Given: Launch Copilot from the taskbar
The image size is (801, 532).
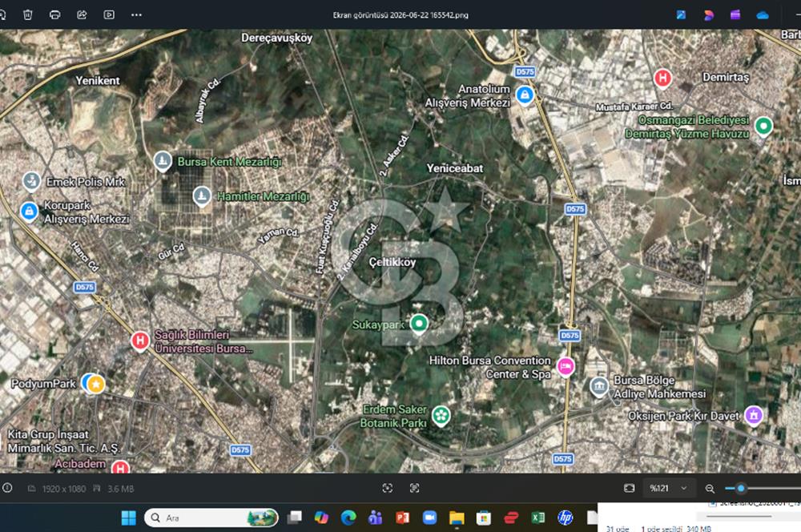Looking at the screenshot, I should [x=321, y=518].
